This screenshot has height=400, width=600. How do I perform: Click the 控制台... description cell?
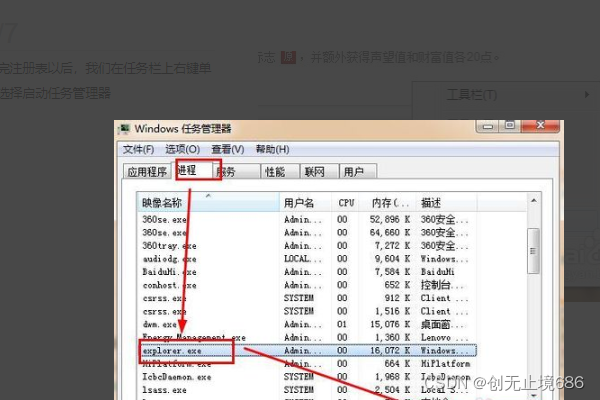(x=444, y=285)
